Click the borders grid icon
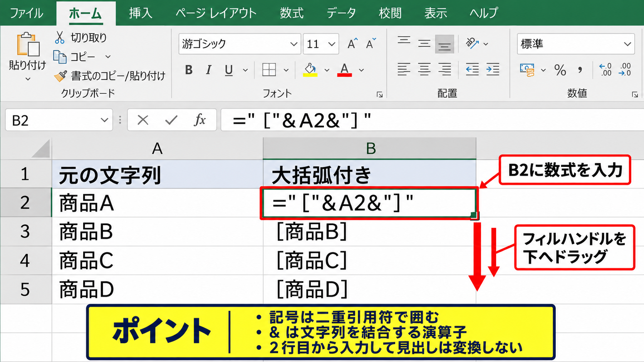The height and width of the screenshot is (362, 644). (x=269, y=70)
